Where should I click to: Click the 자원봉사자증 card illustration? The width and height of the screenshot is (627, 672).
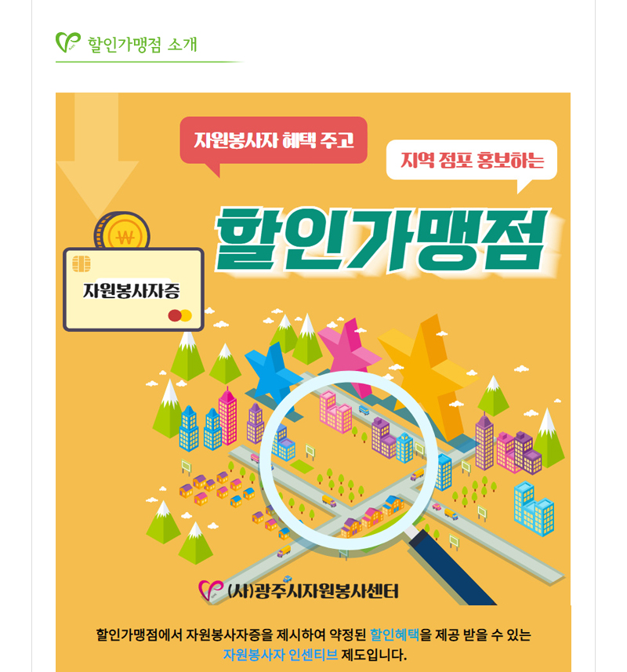click(133, 289)
